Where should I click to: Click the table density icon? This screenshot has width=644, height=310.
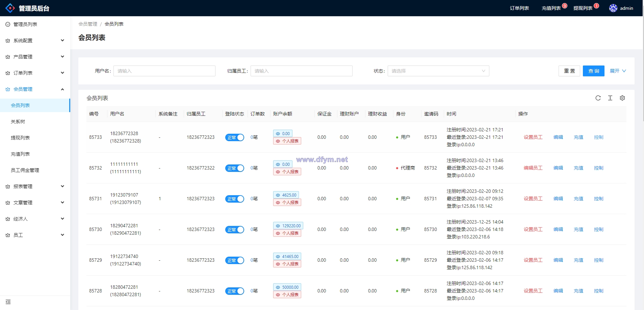(610, 98)
